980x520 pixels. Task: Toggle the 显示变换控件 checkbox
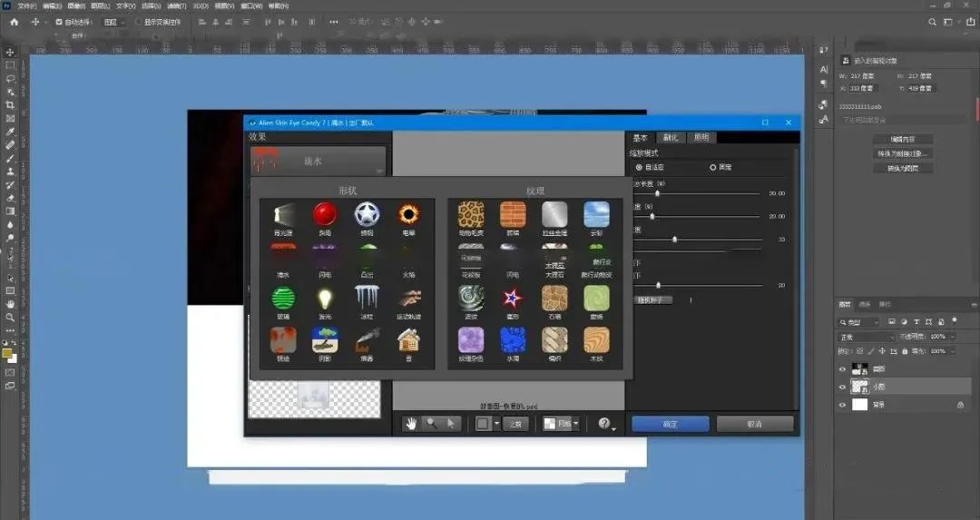[139, 22]
